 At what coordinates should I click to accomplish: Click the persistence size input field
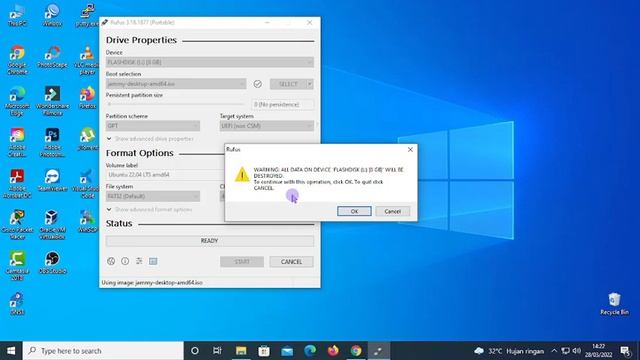click(283, 104)
